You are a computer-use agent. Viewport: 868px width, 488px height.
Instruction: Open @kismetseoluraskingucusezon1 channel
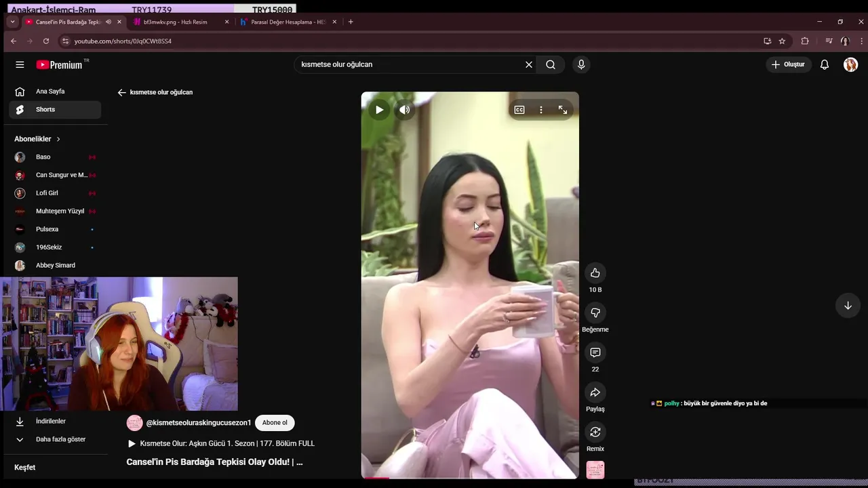199,423
